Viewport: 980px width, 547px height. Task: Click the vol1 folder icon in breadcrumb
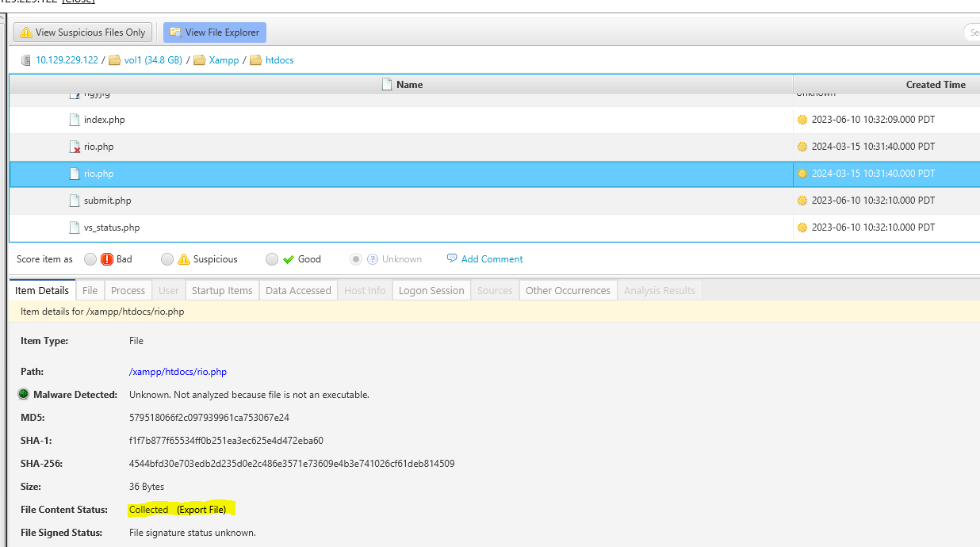tap(115, 60)
